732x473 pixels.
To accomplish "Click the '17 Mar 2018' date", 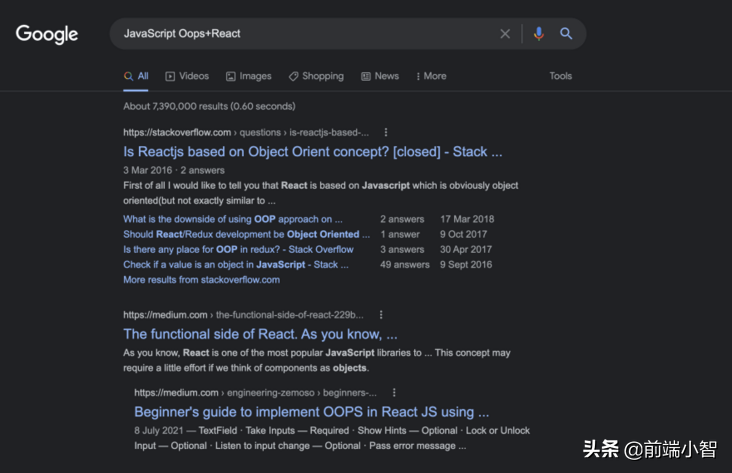I will (467, 219).
